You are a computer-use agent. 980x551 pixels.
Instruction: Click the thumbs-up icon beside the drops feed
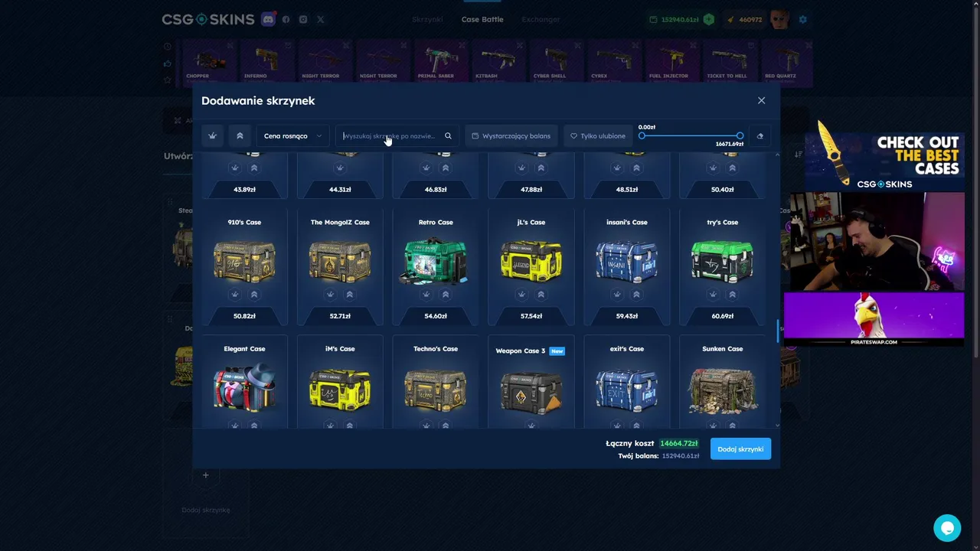click(x=168, y=63)
